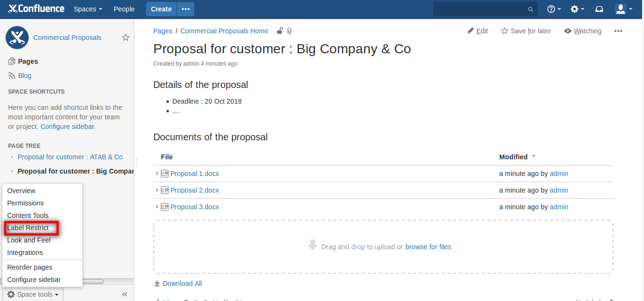Screen dimensions: 644x301
Task: Expand the Proposal 1.docx row
Action: (x=157, y=174)
